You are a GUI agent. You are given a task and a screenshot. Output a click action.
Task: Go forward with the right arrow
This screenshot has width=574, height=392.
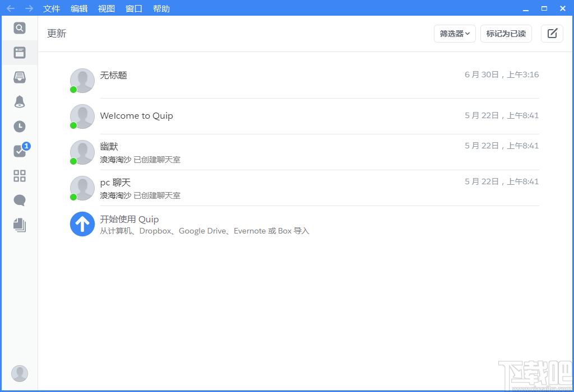pyautogui.click(x=29, y=8)
